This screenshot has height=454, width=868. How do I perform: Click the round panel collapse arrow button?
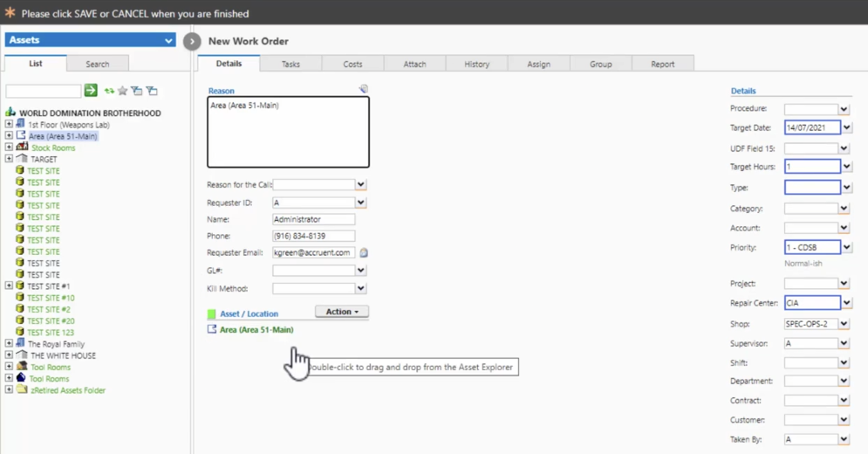[x=192, y=41]
